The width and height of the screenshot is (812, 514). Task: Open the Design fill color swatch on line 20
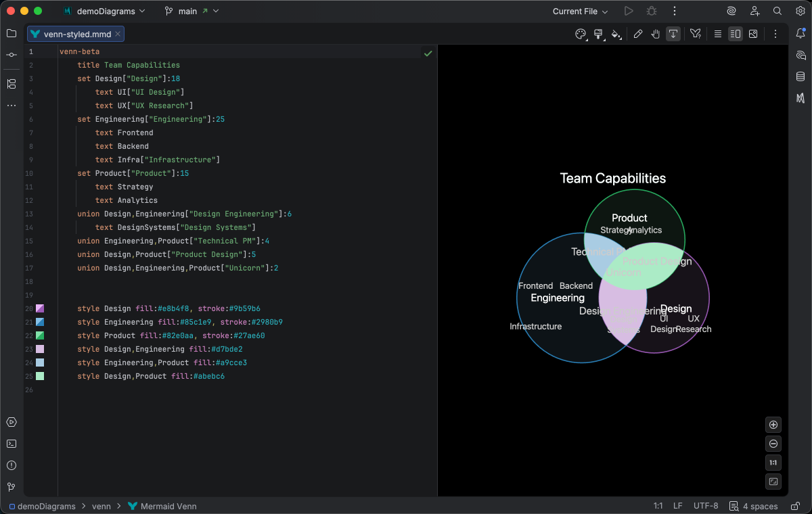point(40,308)
